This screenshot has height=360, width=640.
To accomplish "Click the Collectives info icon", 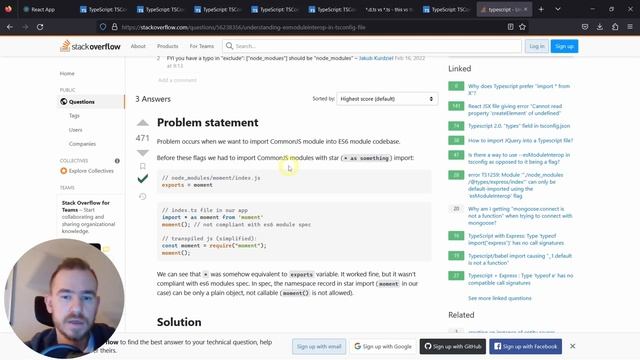I will [x=117, y=161].
